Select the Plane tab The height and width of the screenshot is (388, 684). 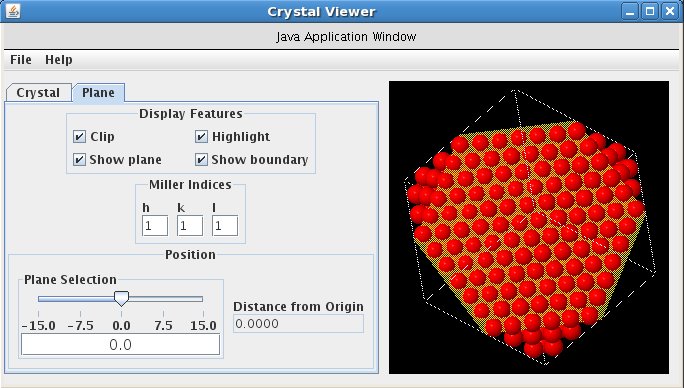pyautogui.click(x=99, y=93)
